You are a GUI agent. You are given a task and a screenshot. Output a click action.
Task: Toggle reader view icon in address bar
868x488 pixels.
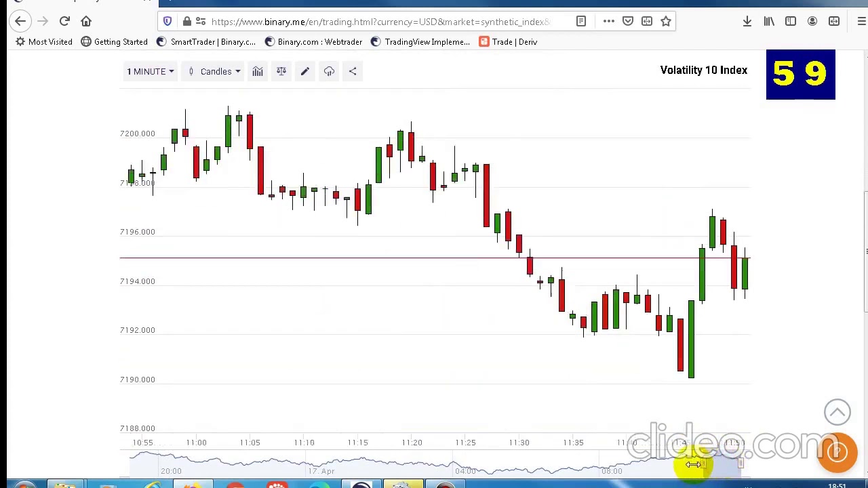pyautogui.click(x=581, y=22)
